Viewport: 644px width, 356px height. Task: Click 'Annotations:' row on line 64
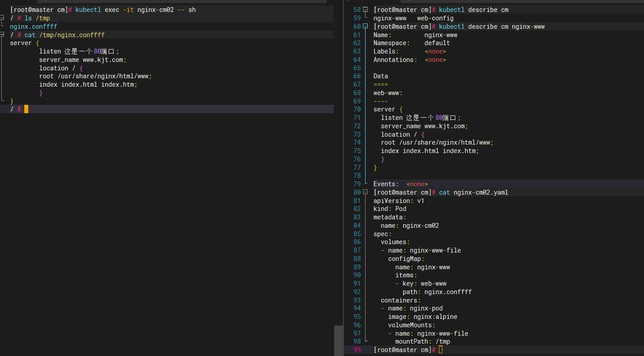[x=410, y=60]
